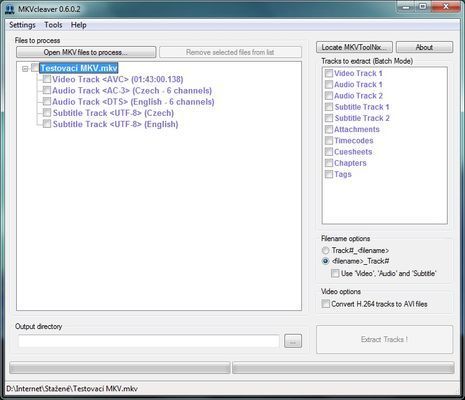
Task: Choose <filename>_Track# naming option
Action: coord(326,261)
